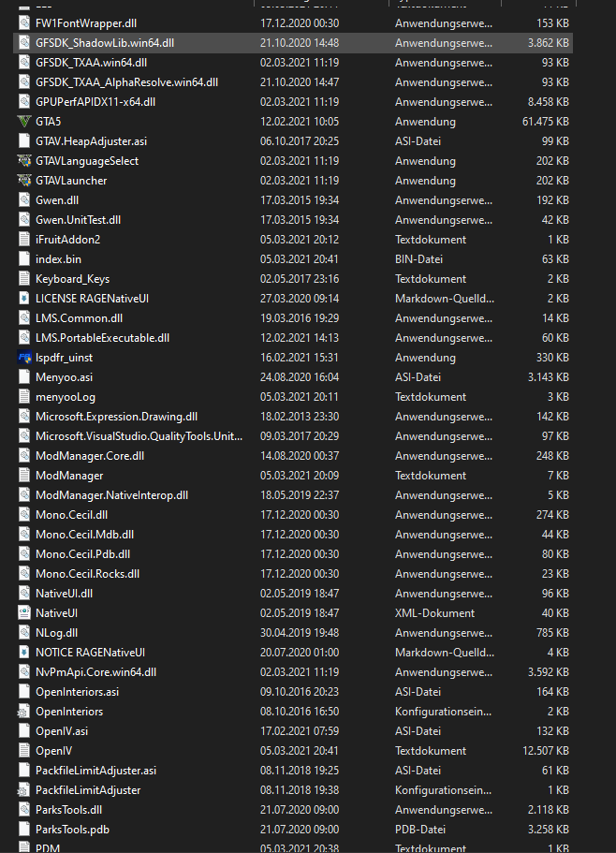
Task: Select the file Mono.Cecil.Pdb.dll
Action: pos(82,553)
